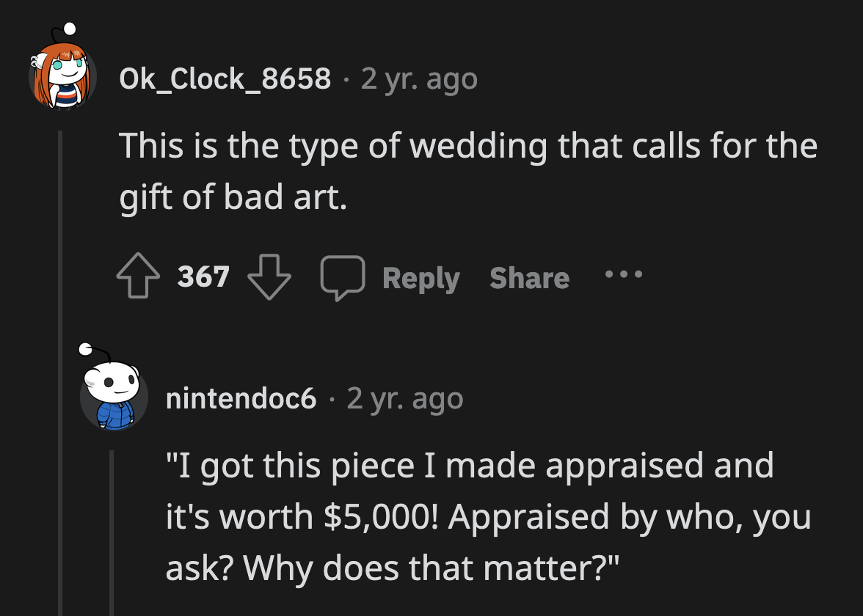
Task: Open Ok_Clock_8658's orange-haired avatar
Action: [62, 72]
